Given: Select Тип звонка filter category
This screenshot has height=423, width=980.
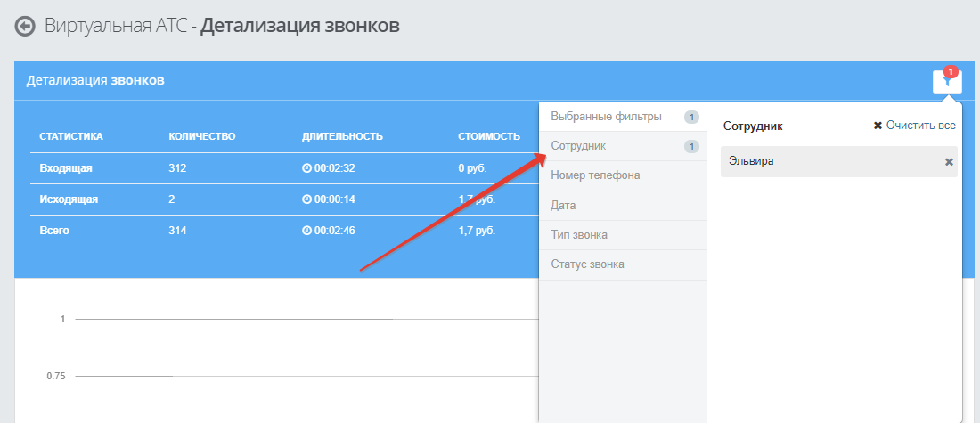Looking at the screenshot, I should click(623, 235).
